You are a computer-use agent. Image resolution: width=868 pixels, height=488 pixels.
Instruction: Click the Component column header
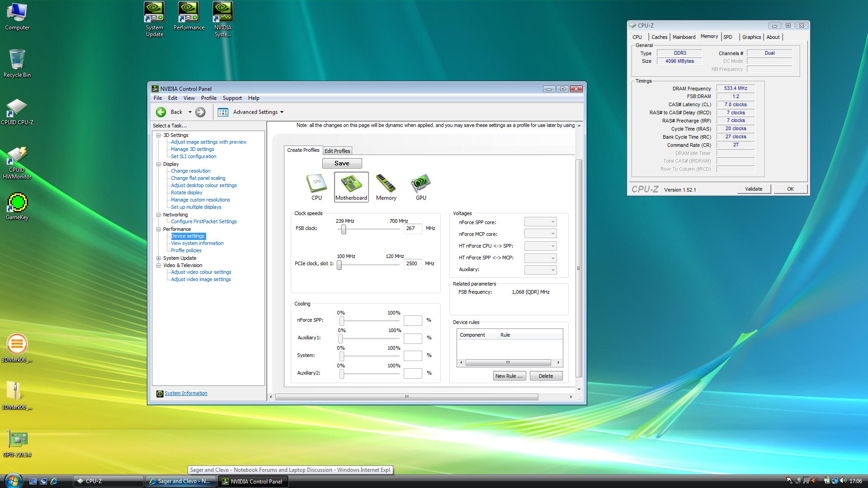click(x=477, y=335)
